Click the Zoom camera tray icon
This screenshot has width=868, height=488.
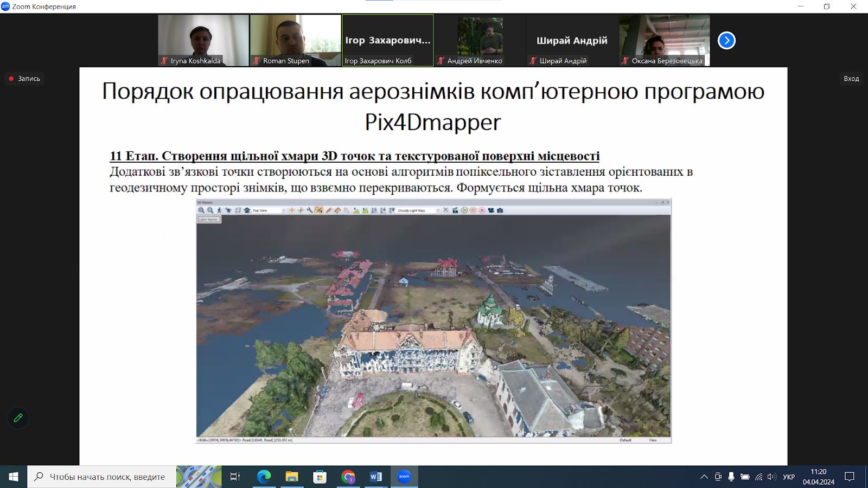pyautogui.click(x=718, y=477)
